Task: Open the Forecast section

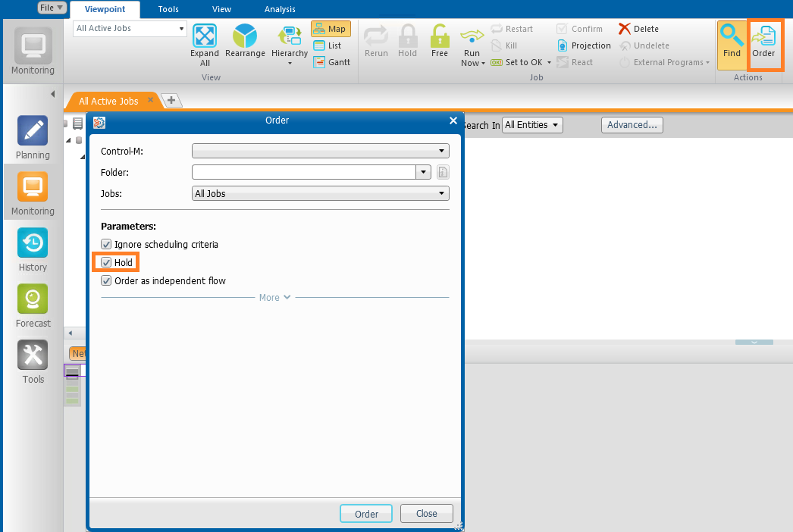Action: pos(33,299)
